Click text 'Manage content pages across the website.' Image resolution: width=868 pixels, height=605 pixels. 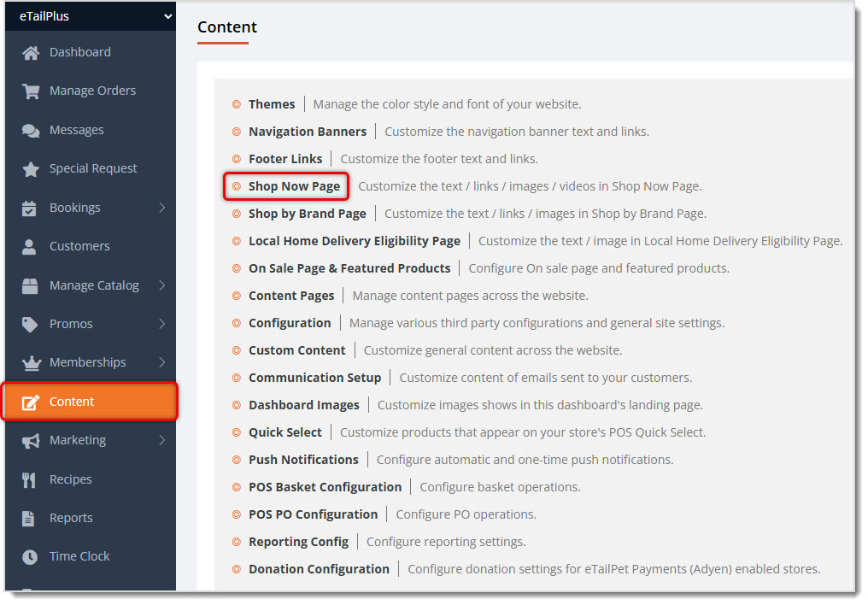[x=471, y=296]
